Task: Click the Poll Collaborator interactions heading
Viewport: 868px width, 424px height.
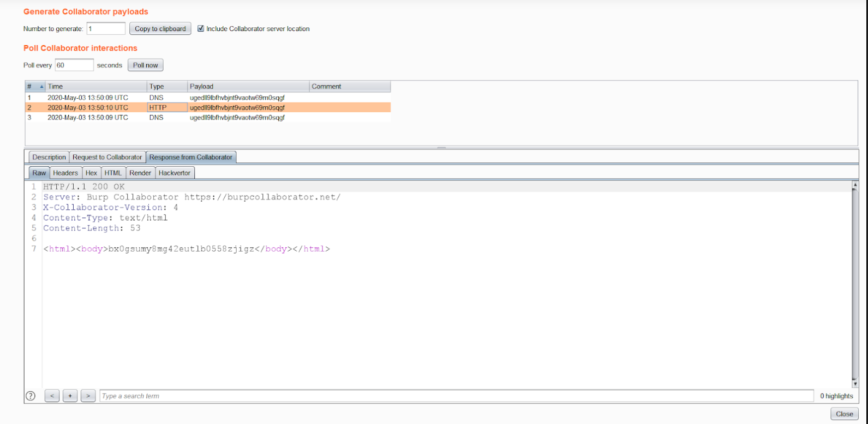Action: 80,48
